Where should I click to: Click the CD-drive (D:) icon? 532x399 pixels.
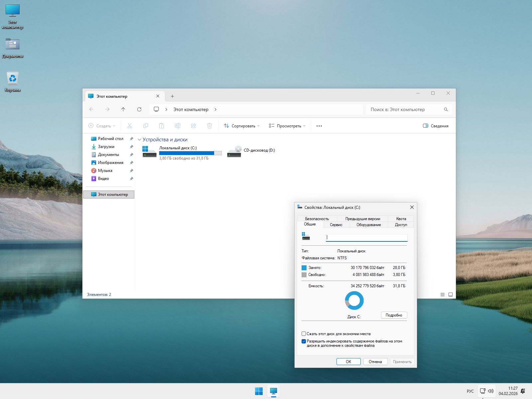click(234, 151)
